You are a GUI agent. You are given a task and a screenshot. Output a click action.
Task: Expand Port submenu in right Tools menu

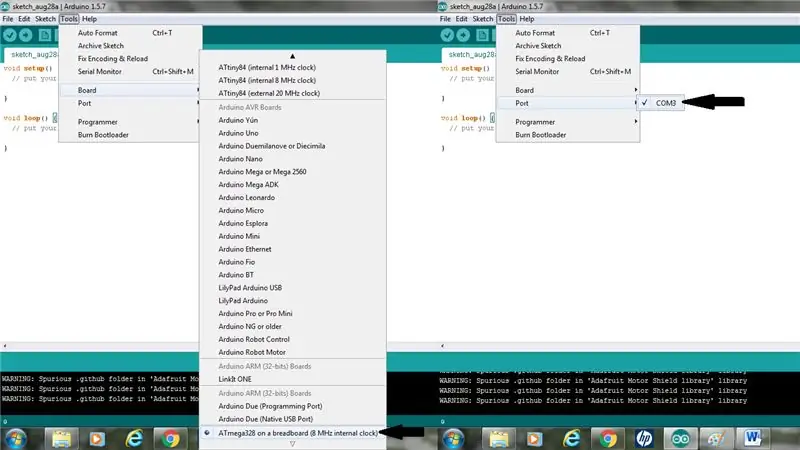[567, 103]
